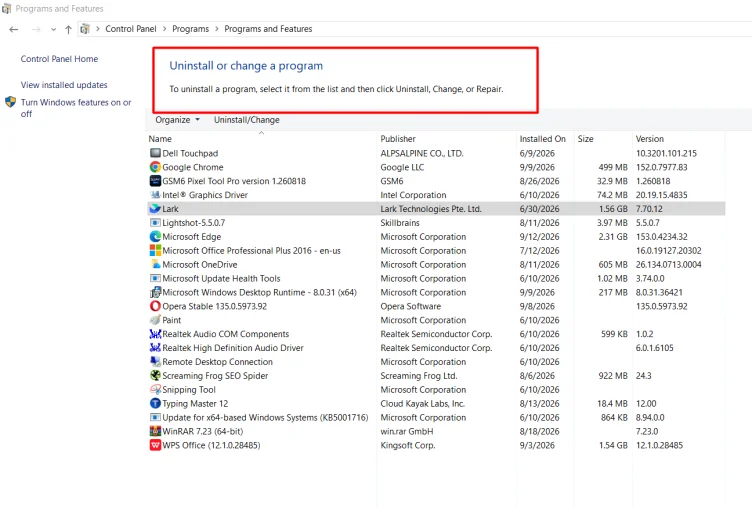Screen dimensions: 753x509
Task: Click the Cloud Kayak Labs, Inc. cell
Action: (x=423, y=404)
